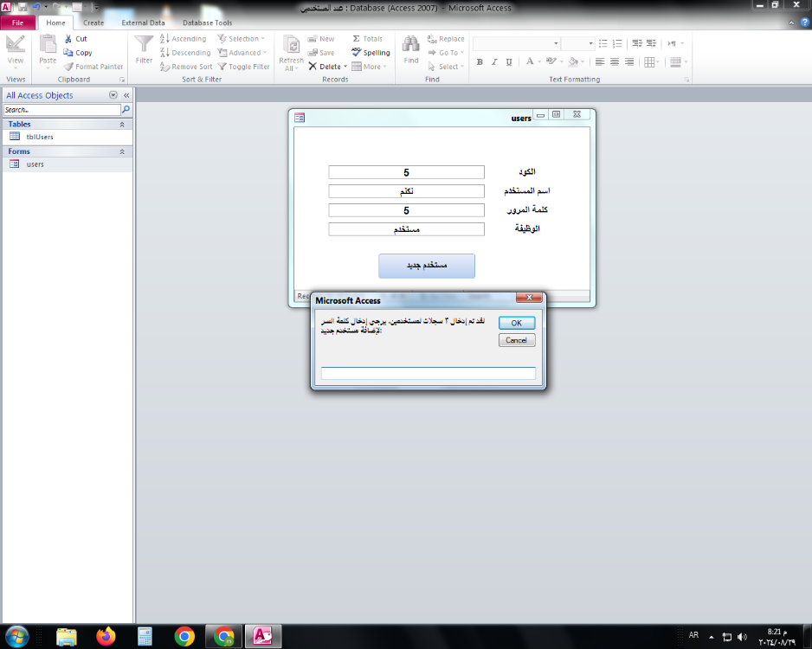812x649 pixels.
Task: Select the Format Painter brush
Action: tap(93, 67)
